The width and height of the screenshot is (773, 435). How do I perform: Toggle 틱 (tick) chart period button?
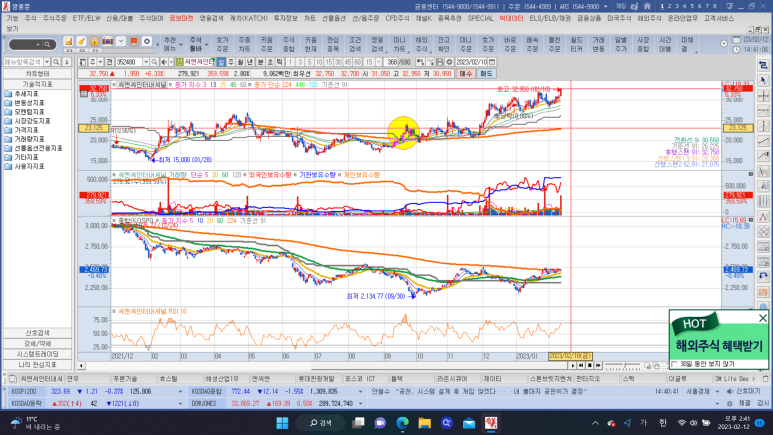coord(280,62)
